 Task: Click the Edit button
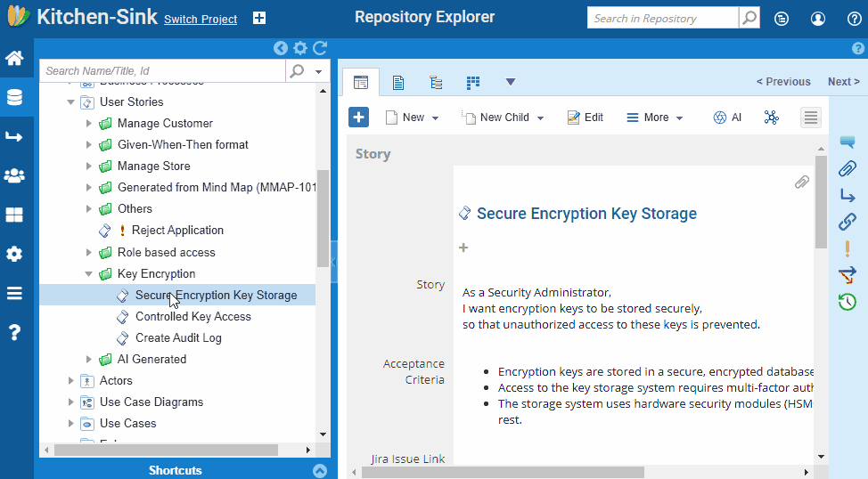[585, 118]
